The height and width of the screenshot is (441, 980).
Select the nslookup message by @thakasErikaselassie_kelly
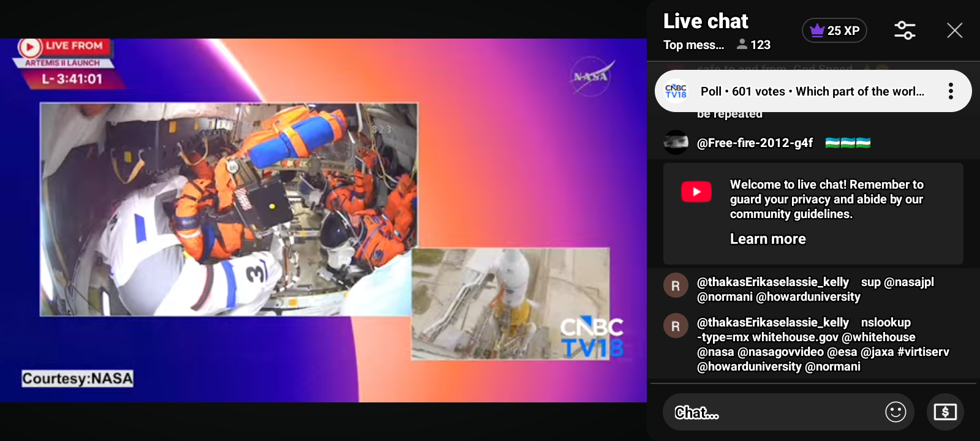[821, 344]
